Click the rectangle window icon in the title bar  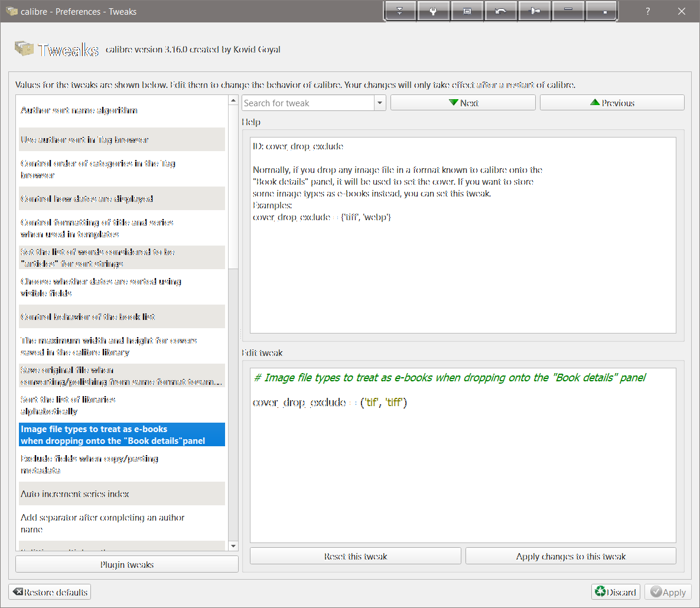[x=467, y=11]
